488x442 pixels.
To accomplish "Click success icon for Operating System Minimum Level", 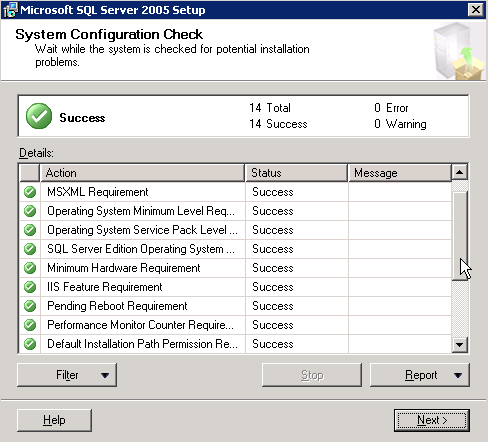I will 30,211.
